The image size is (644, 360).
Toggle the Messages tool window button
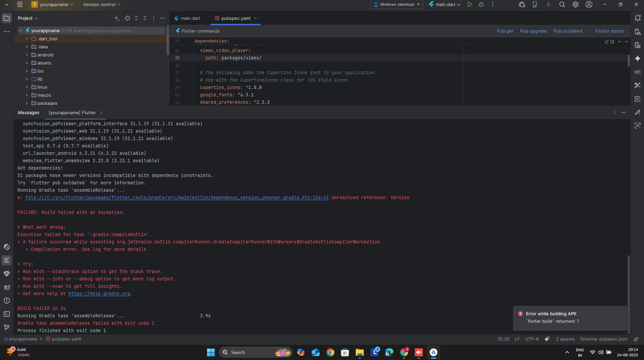tap(7, 260)
